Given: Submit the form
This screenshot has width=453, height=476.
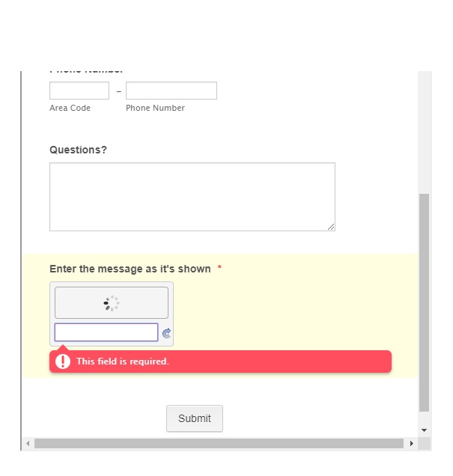Looking at the screenshot, I should point(195,418).
